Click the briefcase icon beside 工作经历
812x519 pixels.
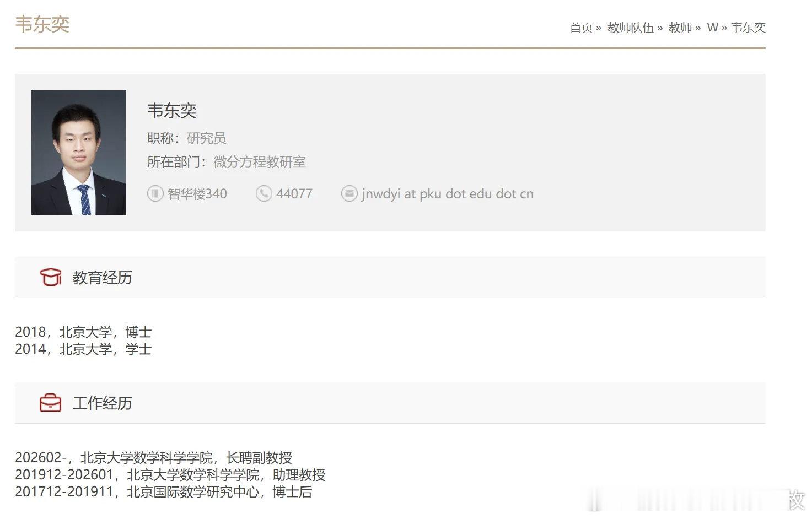[x=51, y=403]
